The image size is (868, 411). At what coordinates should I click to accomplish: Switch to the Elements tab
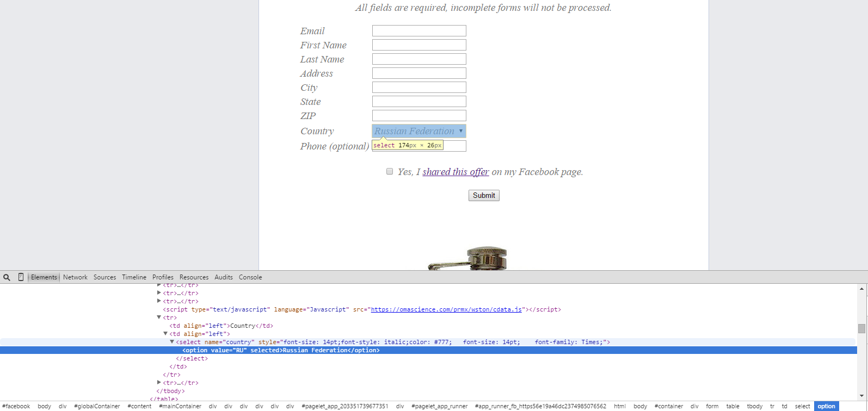[x=44, y=277]
